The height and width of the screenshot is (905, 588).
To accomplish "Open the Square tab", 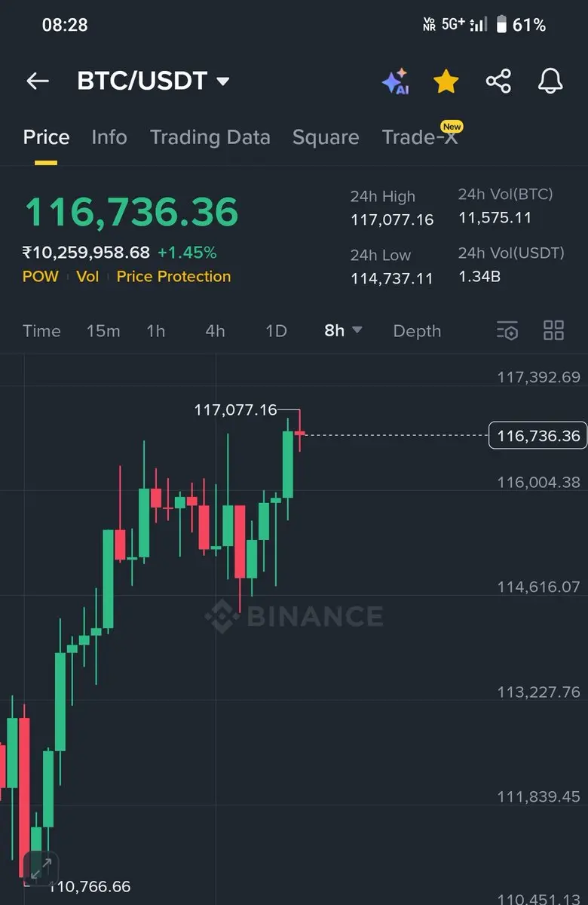I will coord(326,137).
